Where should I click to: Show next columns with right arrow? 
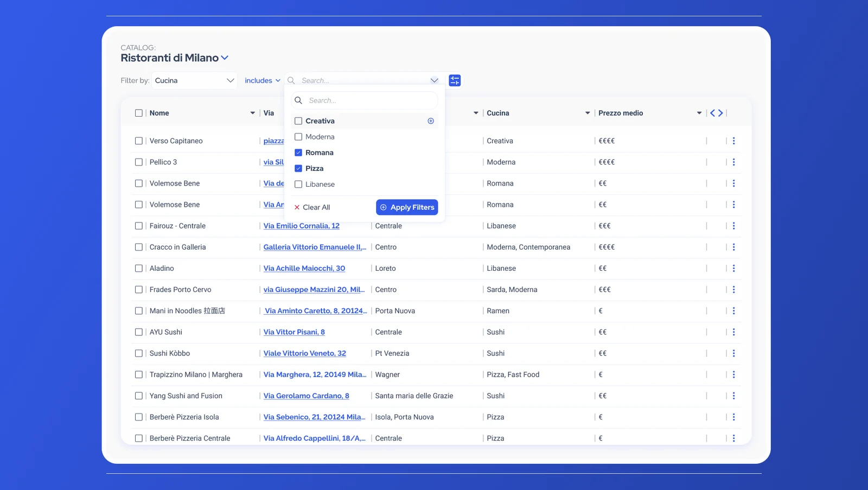tap(720, 113)
